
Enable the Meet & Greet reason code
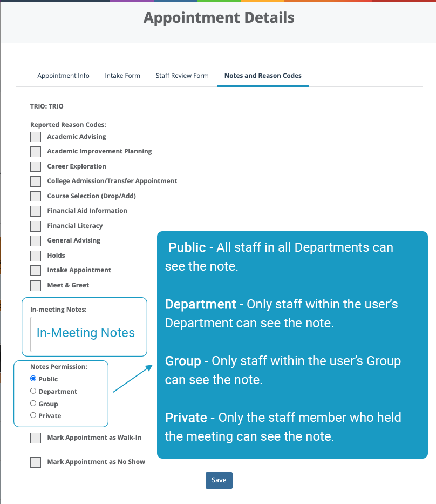(x=35, y=285)
